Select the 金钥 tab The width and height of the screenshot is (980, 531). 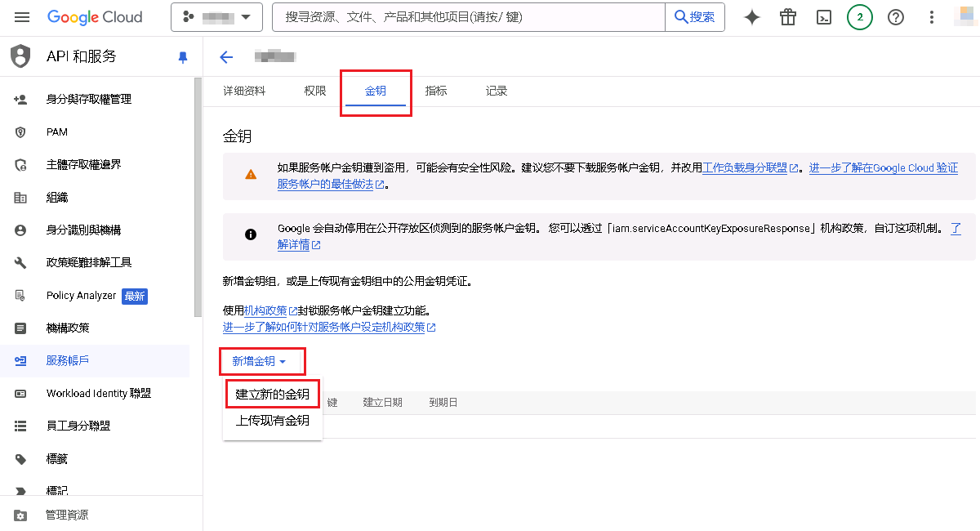coord(376,91)
